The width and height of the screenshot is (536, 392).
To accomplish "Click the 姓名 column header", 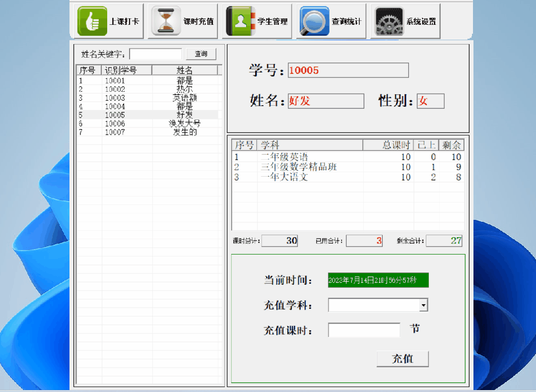I will (185, 70).
